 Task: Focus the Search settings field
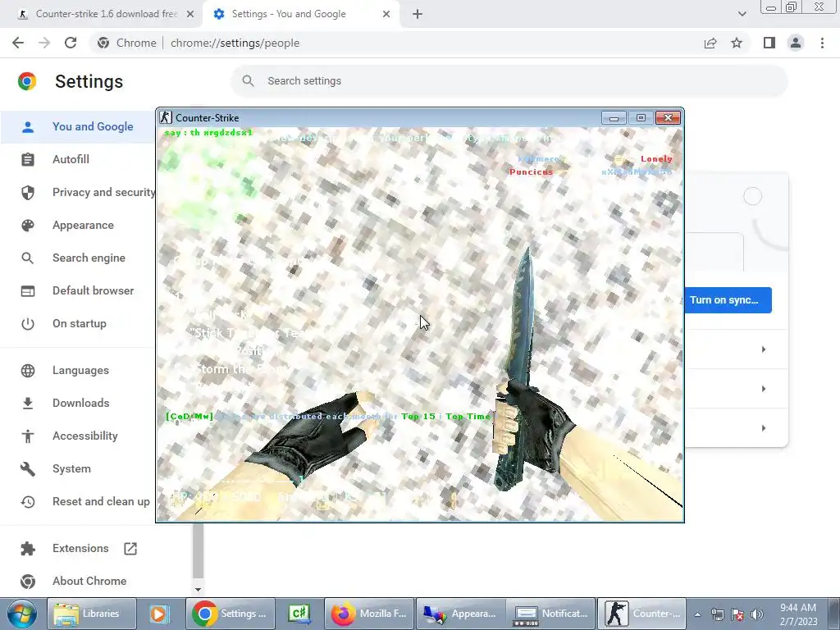point(509,81)
